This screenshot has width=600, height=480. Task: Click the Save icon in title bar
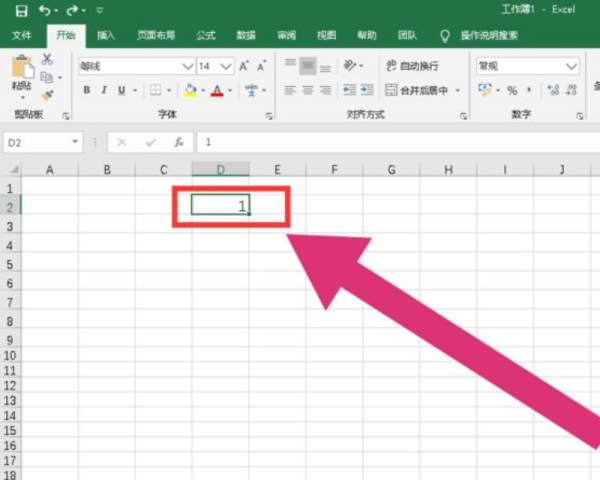(21, 11)
